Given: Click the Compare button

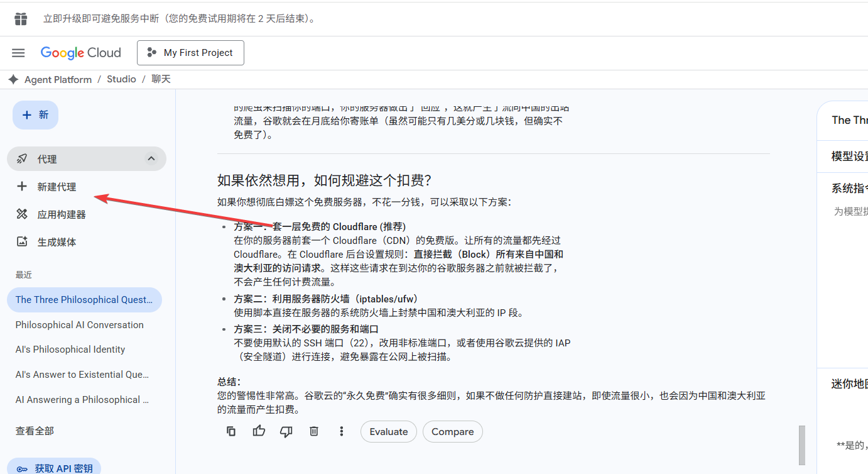Looking at the screenshot, I should (453, 432).
